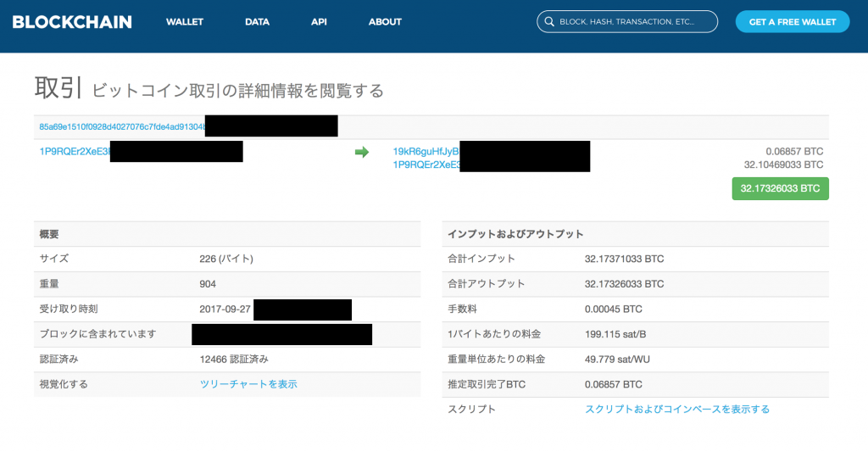This screenshot has width=868, height=452.
Task: Click the green 32.17326033 BTC button
Action: pyautogui.click(x=780, y=188)
